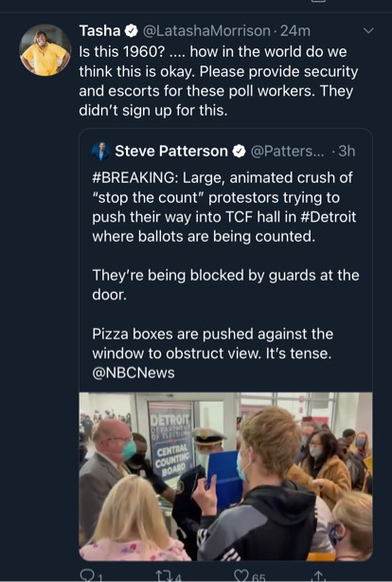The height and width of the screenshot is (582, 392).
Task: Open Steve Patterson's small avatar
Action: [x=101, y=151]
